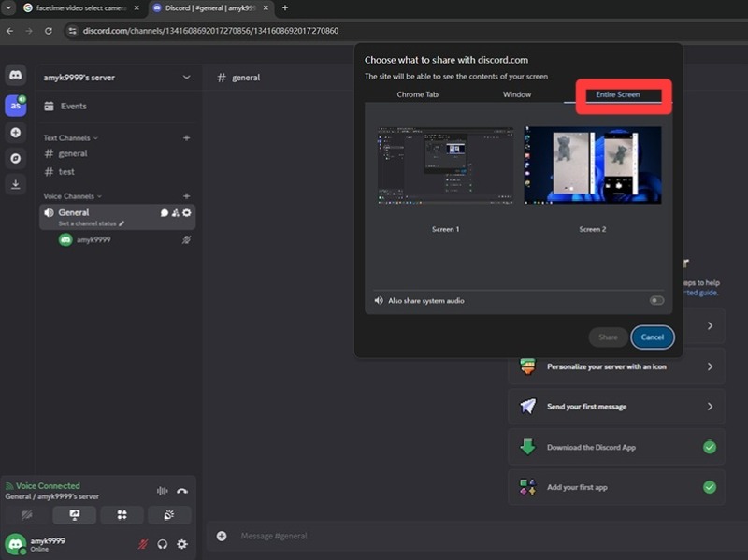Click the Download Apps arrow icon
This screenshot has width=748, height=560.
point(15,184)
